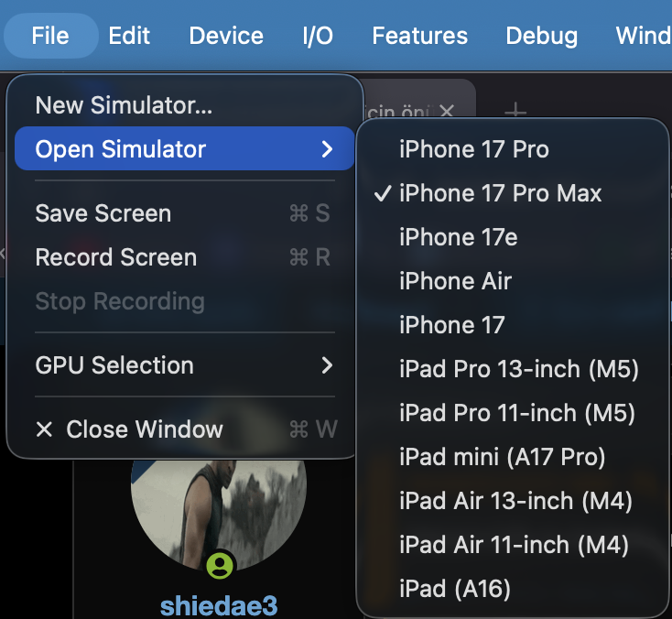
Task: Click the X icon beside Close Window
Action: click(44, 429)
